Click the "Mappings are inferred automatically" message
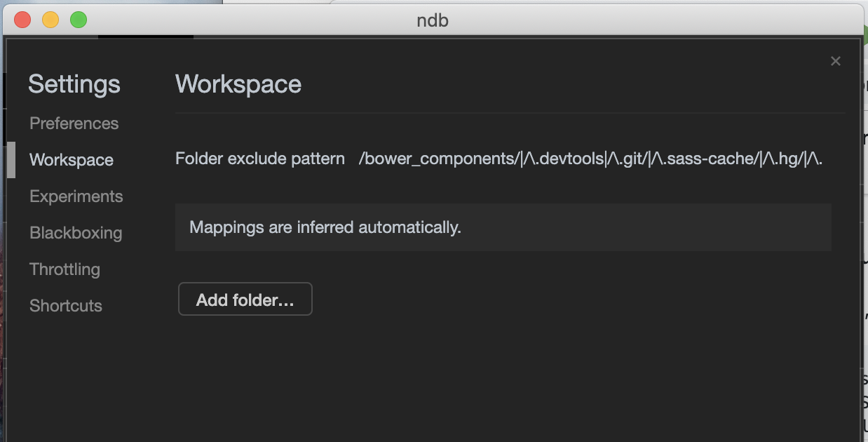Screen dimensions: 868x442 pyautogui.click(x=325, y=227)
